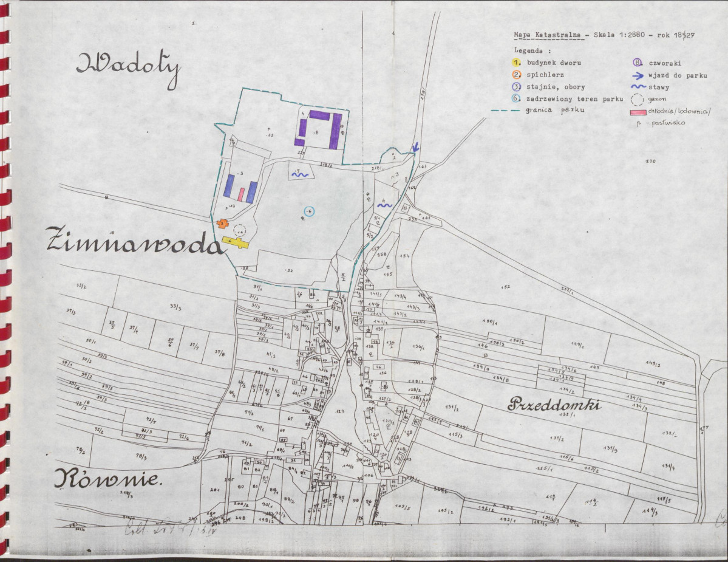This screenshot has width=728, height=562.
Task: Click parcel number '170'
Action: point(650,161)
